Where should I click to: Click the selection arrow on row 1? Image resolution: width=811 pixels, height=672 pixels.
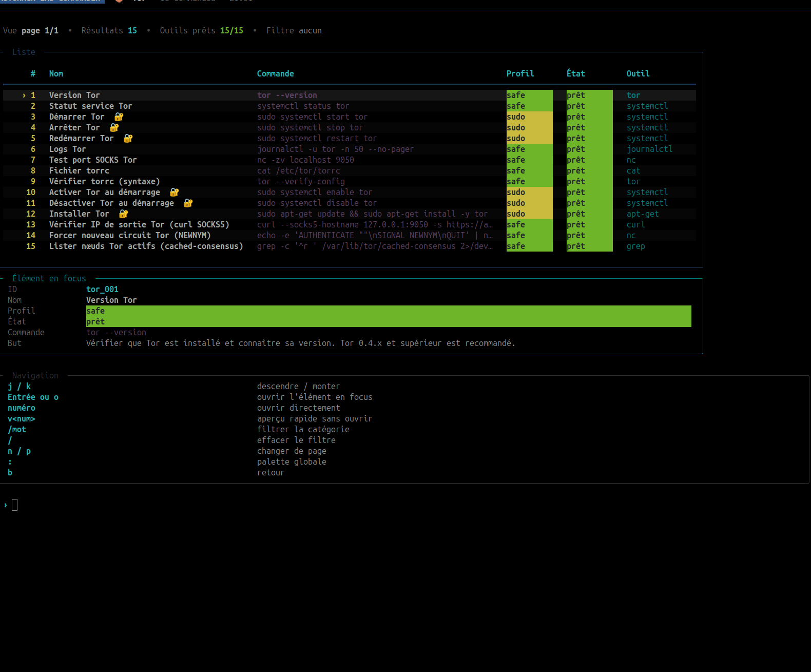[24, 95]
